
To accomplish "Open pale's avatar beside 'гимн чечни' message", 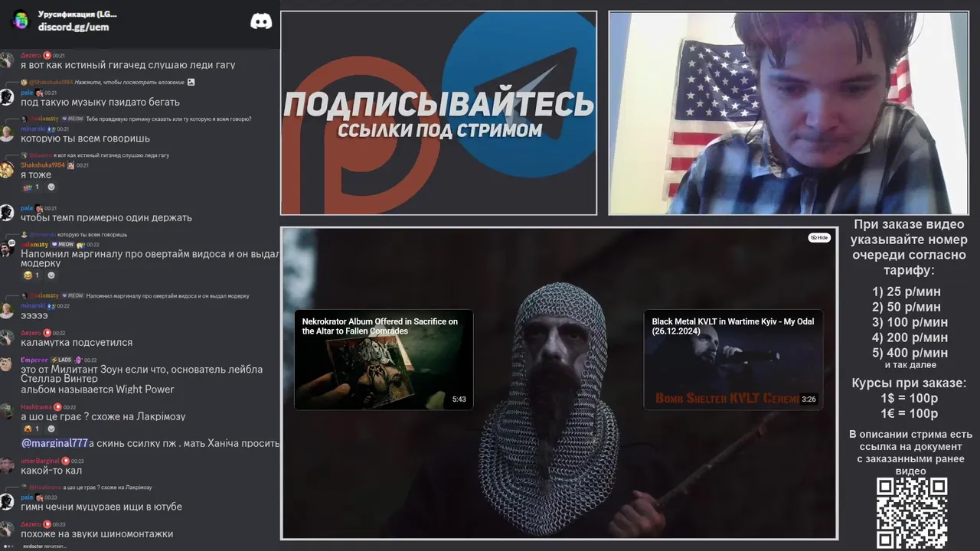I will pos(7,502).
